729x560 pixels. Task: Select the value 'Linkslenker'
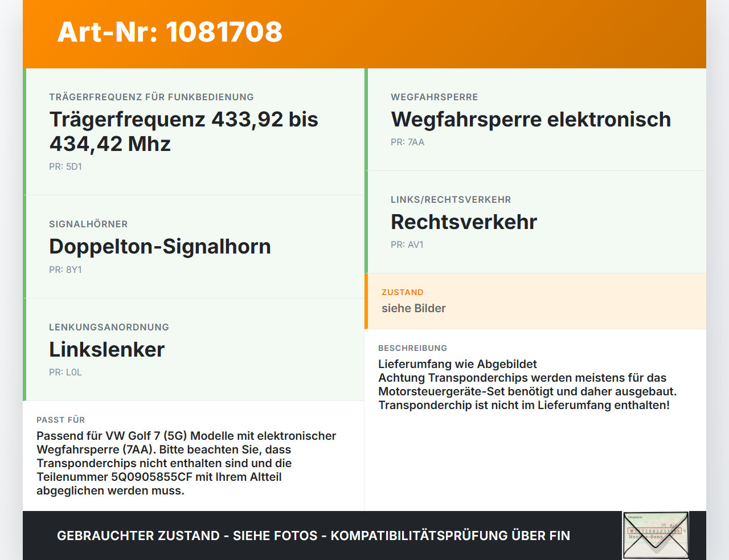(x=107, y=350)
